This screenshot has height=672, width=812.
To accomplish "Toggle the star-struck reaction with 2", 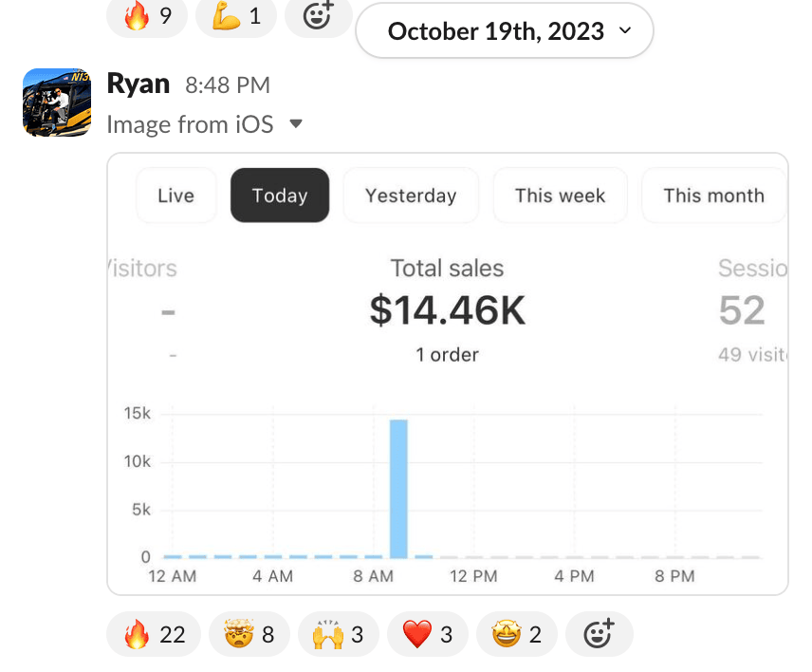I will click(516, 634).
